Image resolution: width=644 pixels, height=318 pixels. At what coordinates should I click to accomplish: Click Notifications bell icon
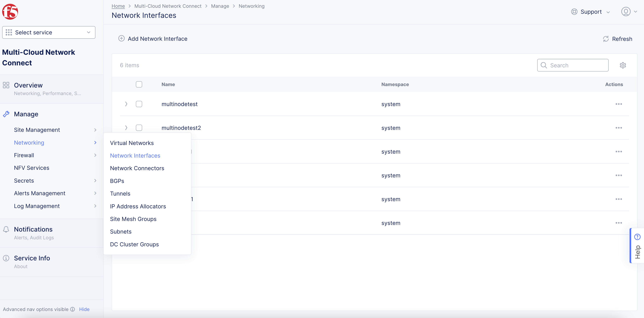click(x=6, y=229)
